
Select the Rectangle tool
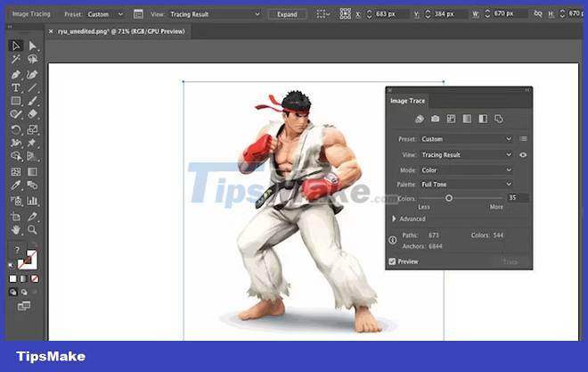(16, 101)
